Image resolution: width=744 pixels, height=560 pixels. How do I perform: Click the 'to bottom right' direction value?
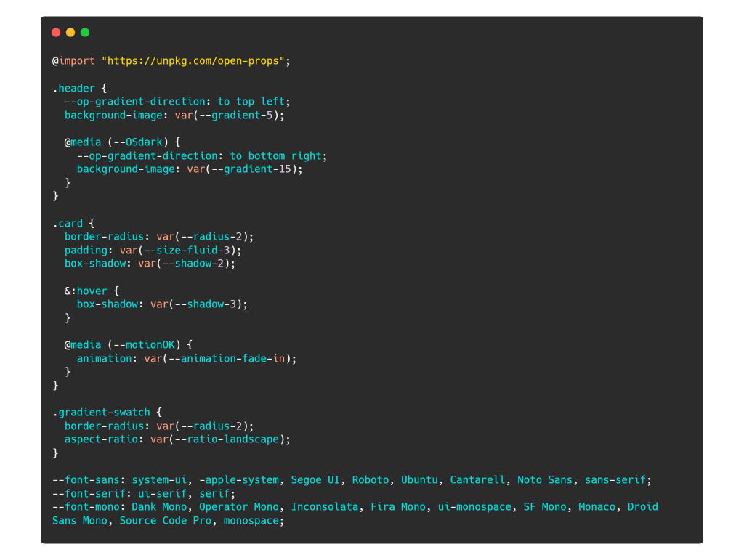(275, 156)
